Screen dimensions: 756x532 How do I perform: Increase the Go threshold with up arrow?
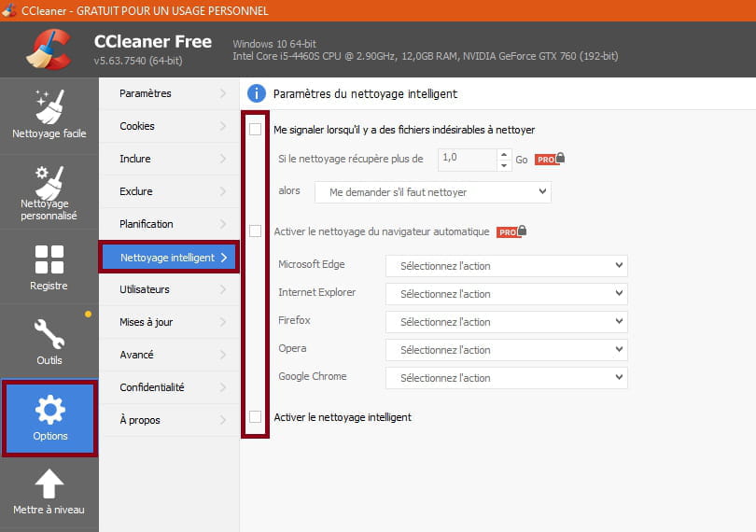(504, 154)
